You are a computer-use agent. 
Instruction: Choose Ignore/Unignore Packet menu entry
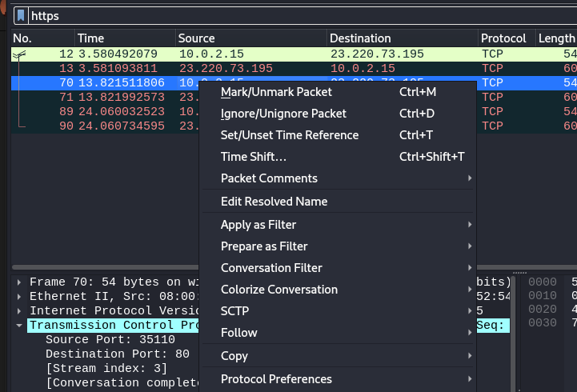click(283, 114)
